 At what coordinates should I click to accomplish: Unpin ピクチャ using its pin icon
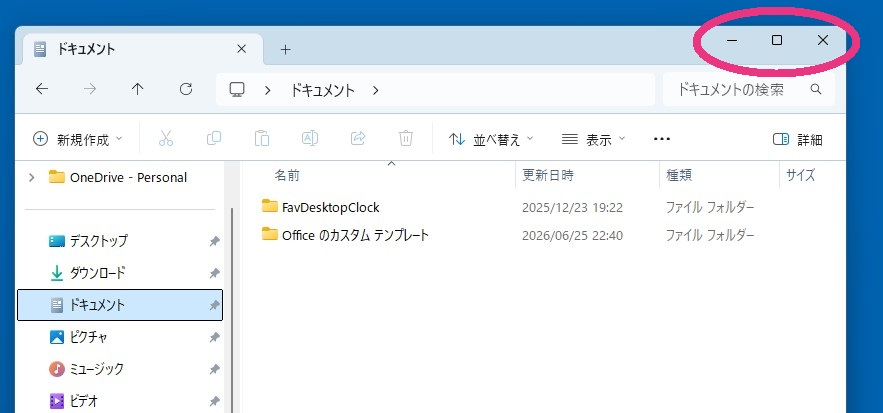[x=214, y=337]
